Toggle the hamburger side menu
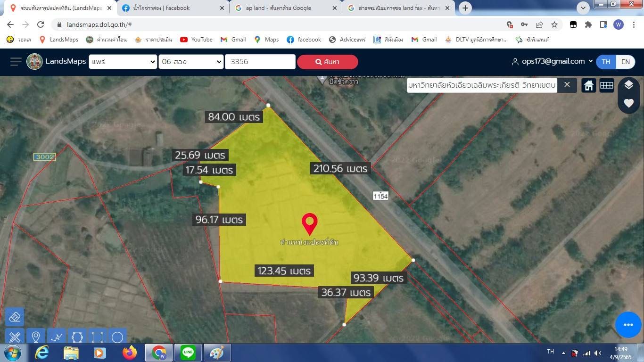 (x=16, y=62)
